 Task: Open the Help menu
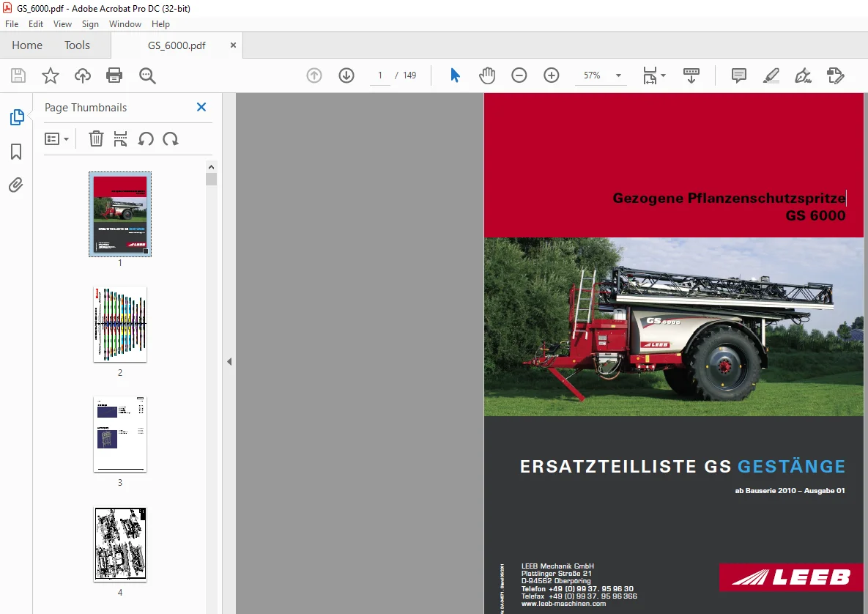click(x=160, y=23)
